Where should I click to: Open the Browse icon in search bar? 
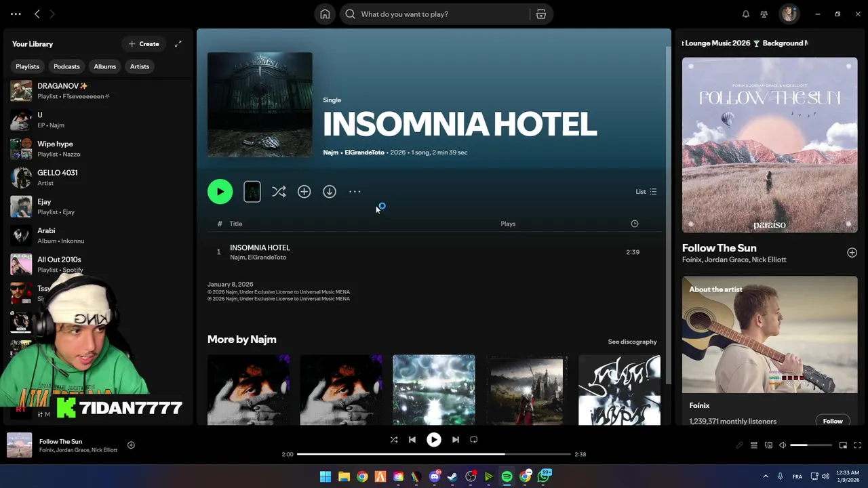pos(541,14)
